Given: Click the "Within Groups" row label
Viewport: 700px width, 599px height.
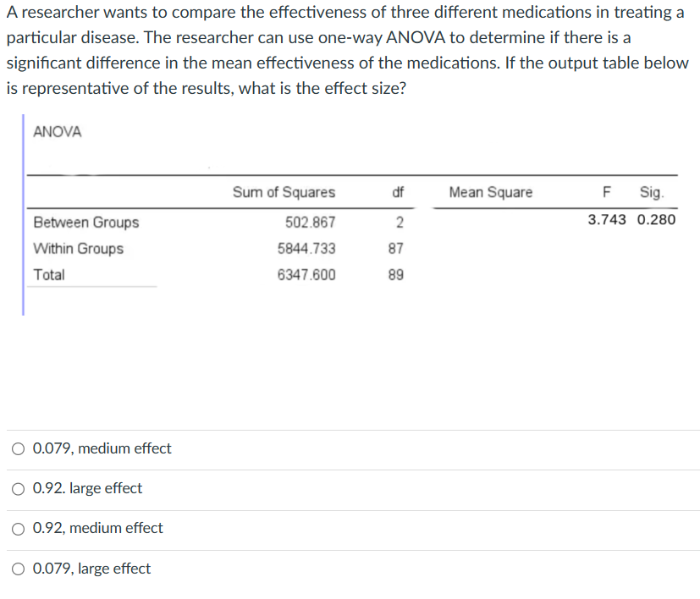Looking at the screenshot, I should (79, 249).
